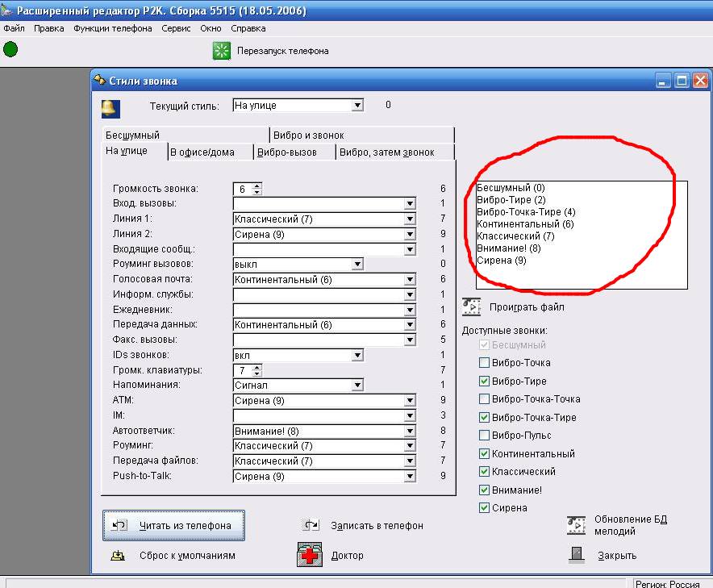The image size is (713, 588).
Task: Open the Справка menu
Action: point(248,28)
